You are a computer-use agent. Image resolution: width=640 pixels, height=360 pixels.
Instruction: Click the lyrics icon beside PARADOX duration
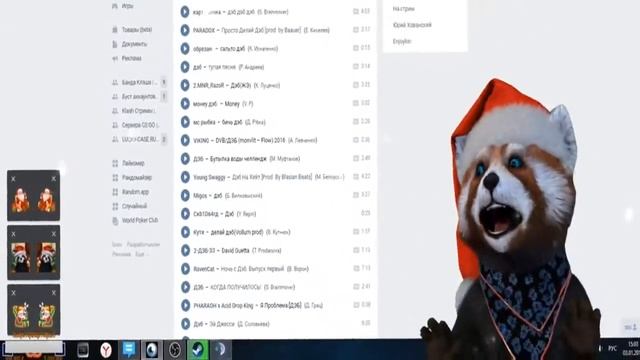tap(356, 30)
